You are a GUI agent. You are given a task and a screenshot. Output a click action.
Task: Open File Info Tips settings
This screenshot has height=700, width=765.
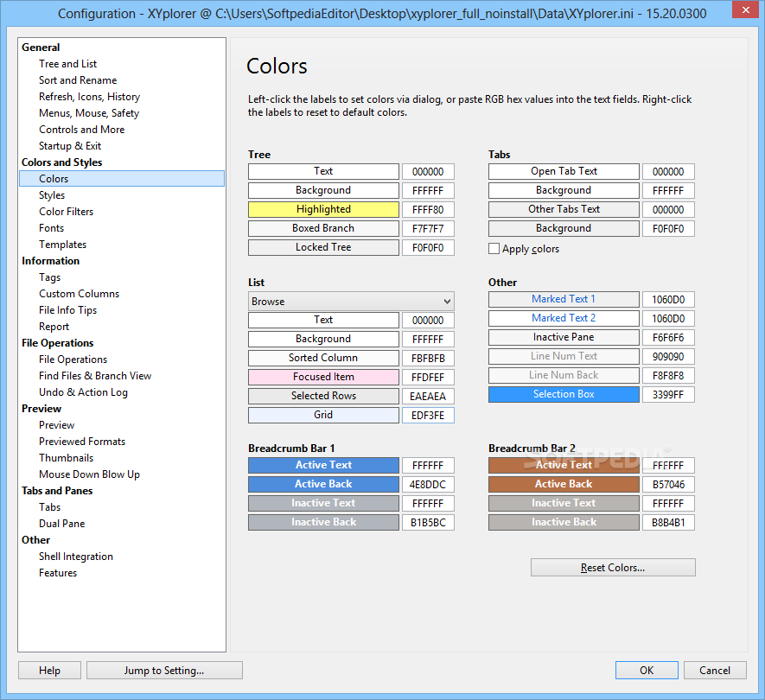coord(67,310)
